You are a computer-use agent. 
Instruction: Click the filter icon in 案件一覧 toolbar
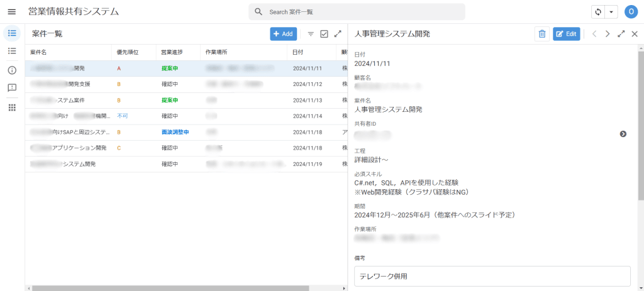(310, 34)
